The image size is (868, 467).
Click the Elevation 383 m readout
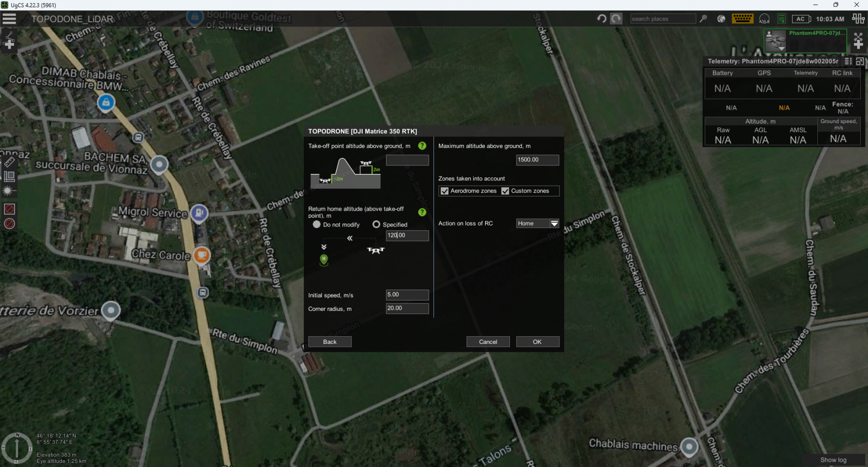point(56,455)
